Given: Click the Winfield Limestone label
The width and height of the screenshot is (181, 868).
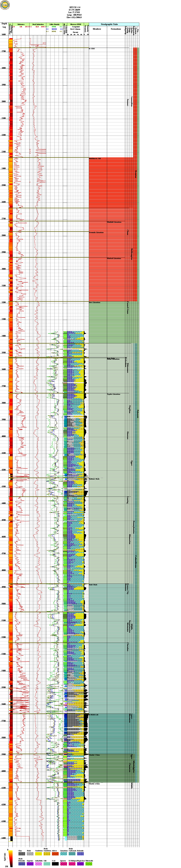Looking at the screenshot, I should (x=114, y=222).
